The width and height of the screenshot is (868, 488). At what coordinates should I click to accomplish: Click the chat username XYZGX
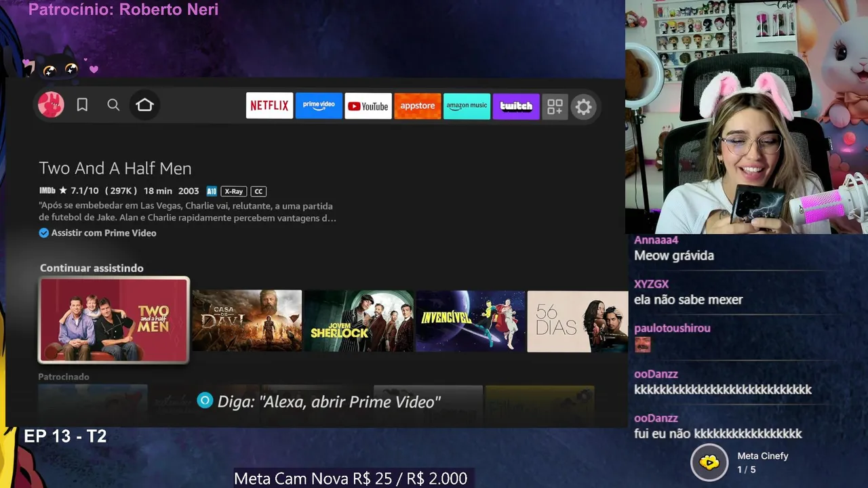pos(651,284)
